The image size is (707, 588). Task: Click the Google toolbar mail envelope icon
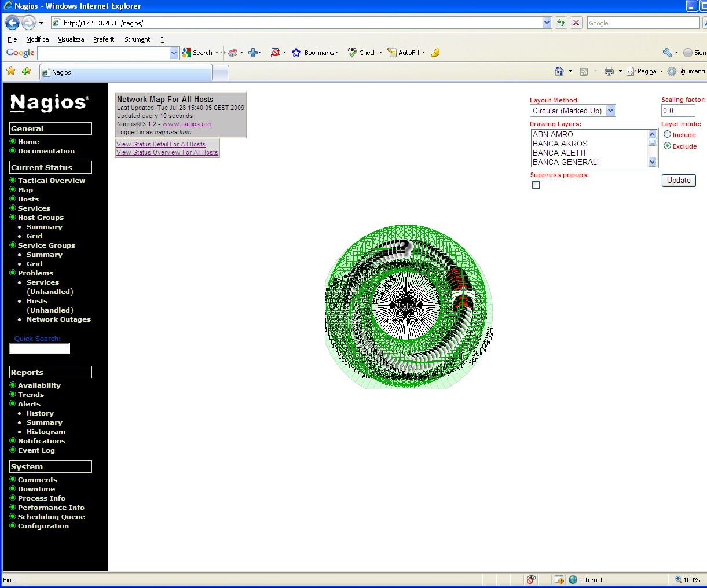[233, 53]
